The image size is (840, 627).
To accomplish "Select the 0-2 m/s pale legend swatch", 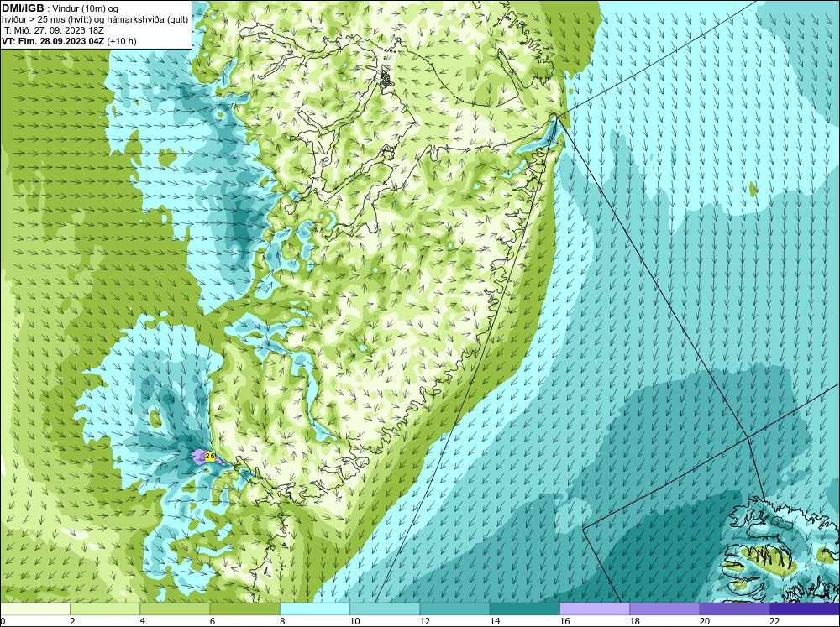I will (x=34, y=609).
